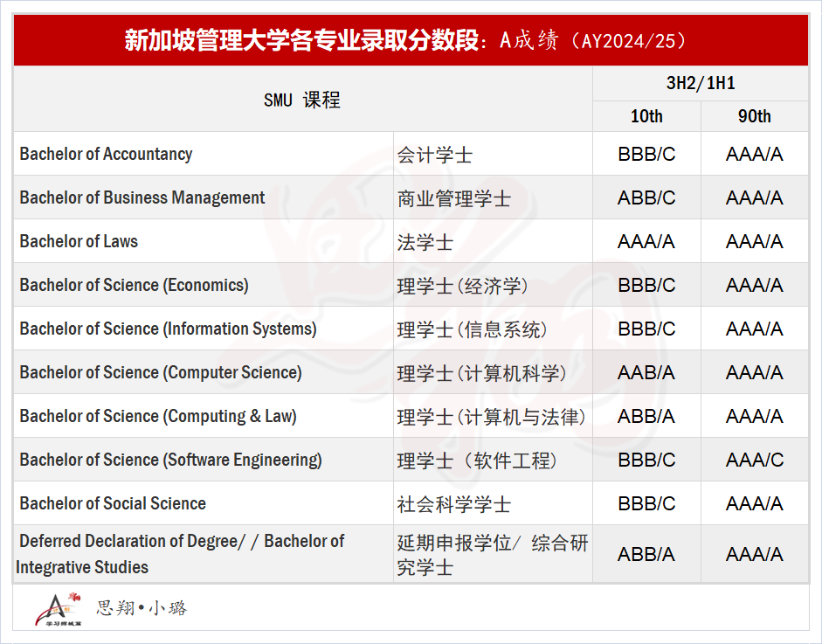Select 'Bachelor of Science (Computing & Law)' text
The image size is (822, 644).
pyautogui.click(x=158, y=416)
